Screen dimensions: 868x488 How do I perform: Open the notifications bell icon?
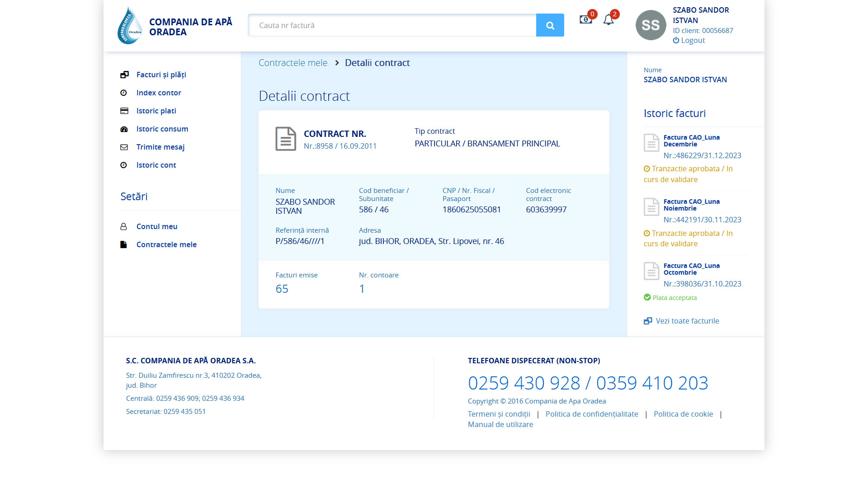click(609, 20)
